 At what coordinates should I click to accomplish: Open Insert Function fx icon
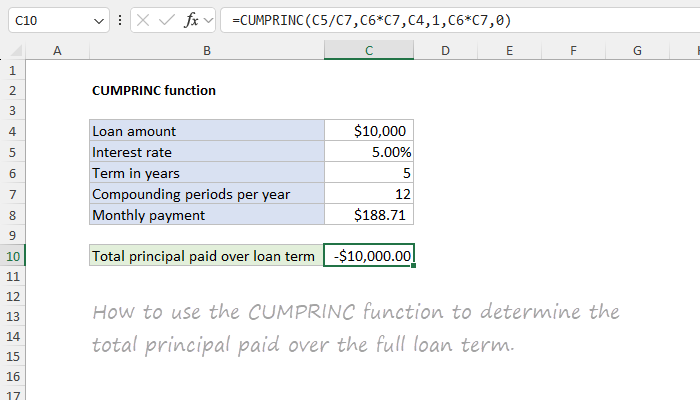click(x=191, y=20)
